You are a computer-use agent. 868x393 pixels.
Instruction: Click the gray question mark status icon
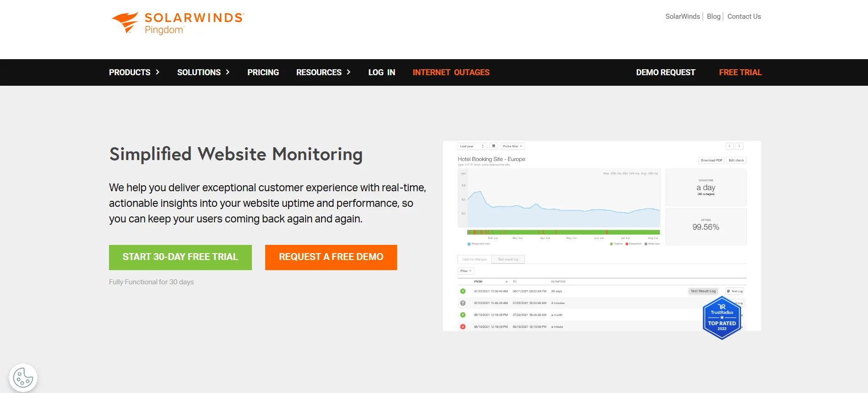pos(463,303)
